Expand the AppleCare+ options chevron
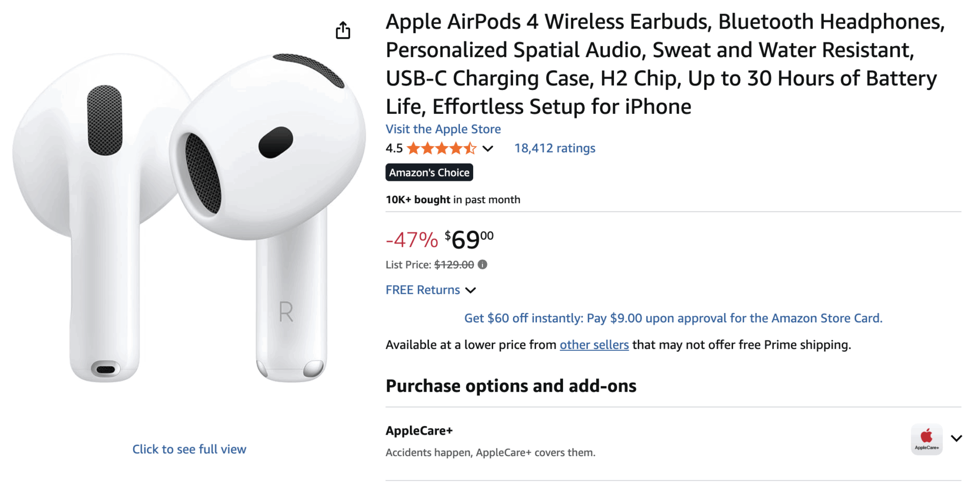Viewport: 980px width, 496px height. [x=957, y=438]
